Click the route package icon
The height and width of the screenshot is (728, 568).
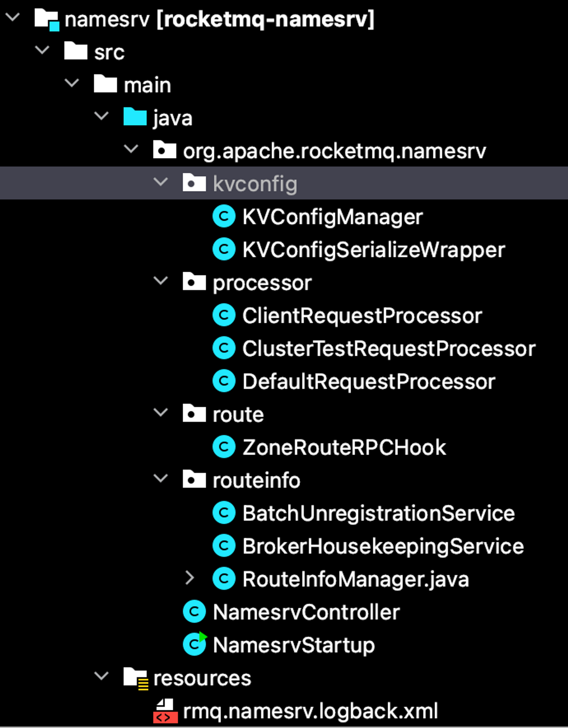coord(194,413)
